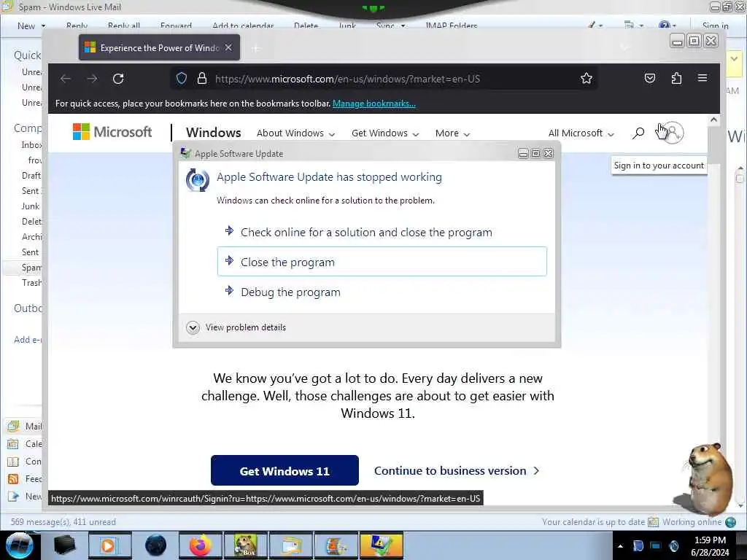View site security padlock info
Viewport: 747px width, 560px height.
pyautogui.click(x=202, y=79)
